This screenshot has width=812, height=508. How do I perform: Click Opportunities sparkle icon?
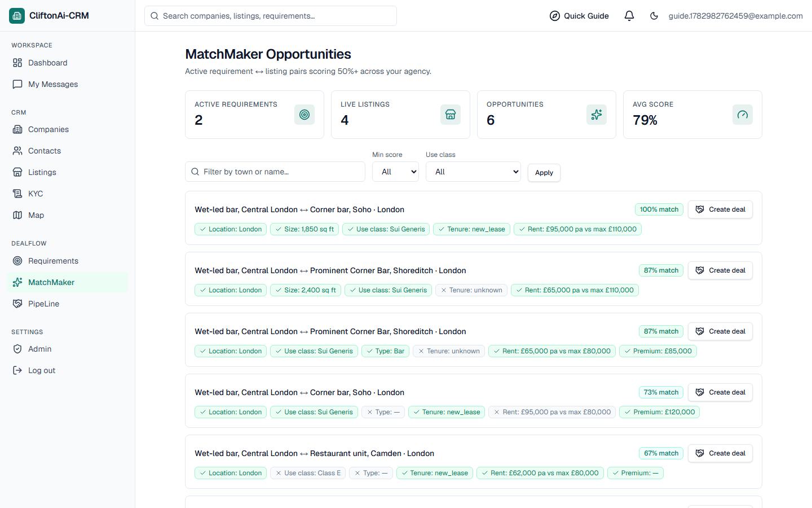click(x=597, y=115)
